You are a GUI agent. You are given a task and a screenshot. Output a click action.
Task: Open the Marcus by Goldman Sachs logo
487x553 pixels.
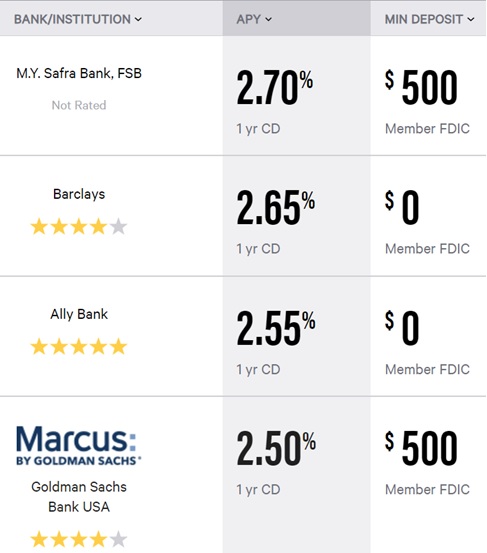pos(79,446)
